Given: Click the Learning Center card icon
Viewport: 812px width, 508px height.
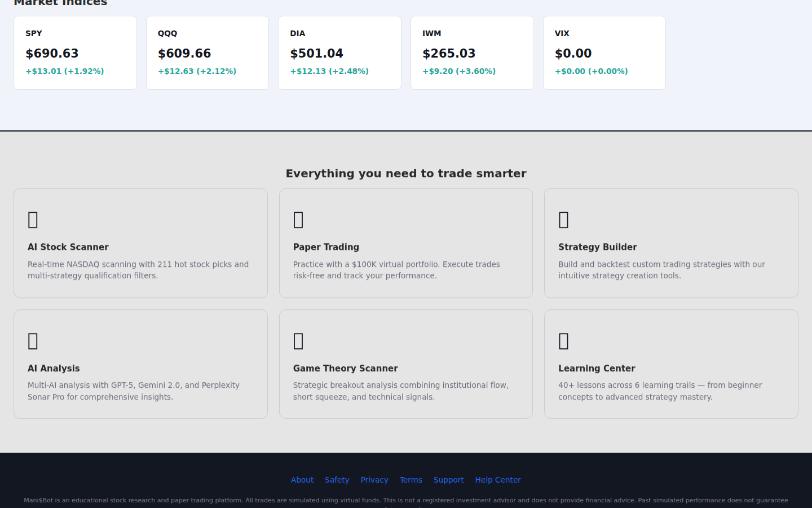Looking at the screenshot, I should click(563, 341).
